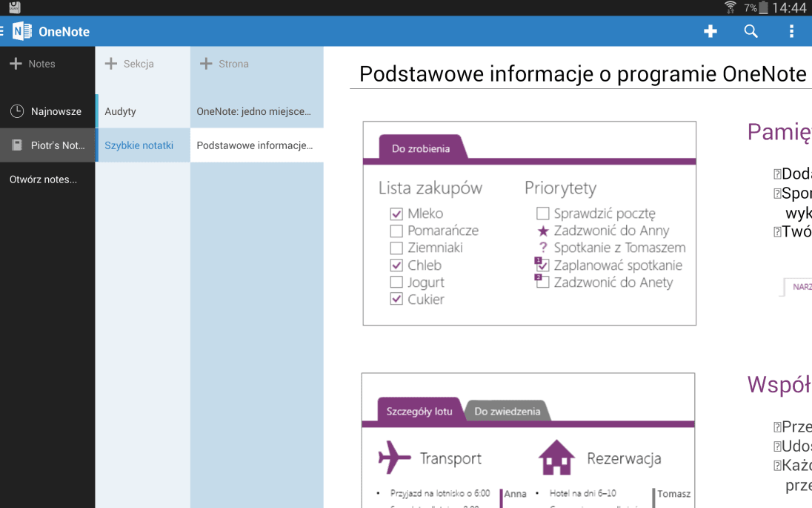
Task: Tap the Wi-Fi status icon
Action: pyautogui.click(x=731, y=7)
